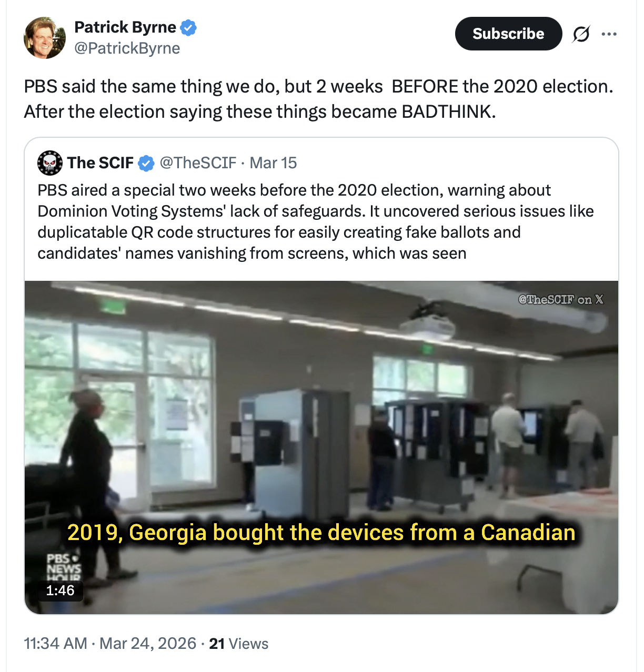Image resolution: width=644 pixels, height=672 pixels.
Task: Open Patrick Byrne display name link
Action: tap(125, 27)
